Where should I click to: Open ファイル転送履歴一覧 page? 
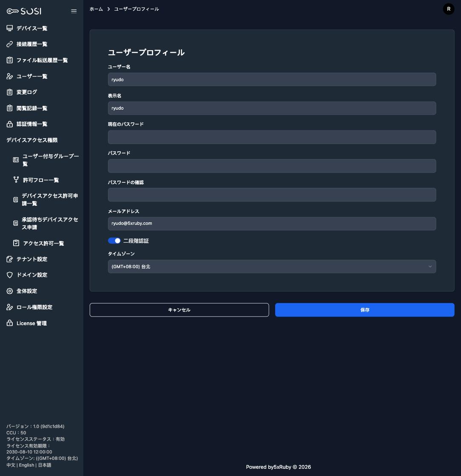42,60
